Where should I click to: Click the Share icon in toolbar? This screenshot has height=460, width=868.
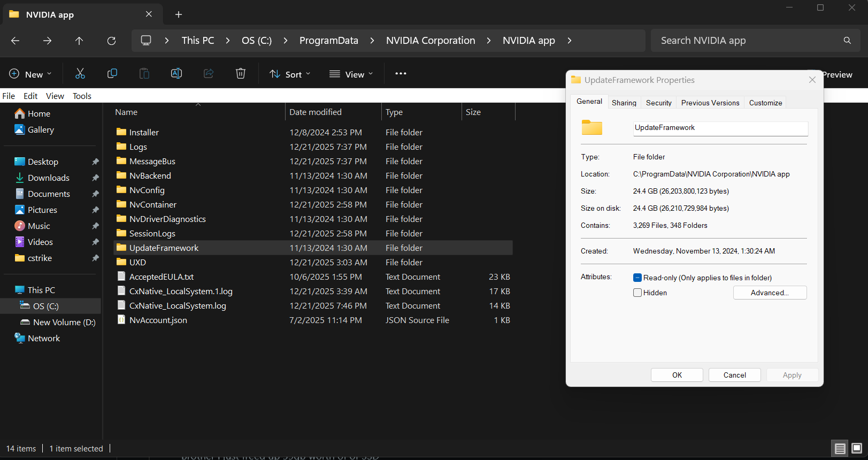pyautogui.click(x=209, y=74)
